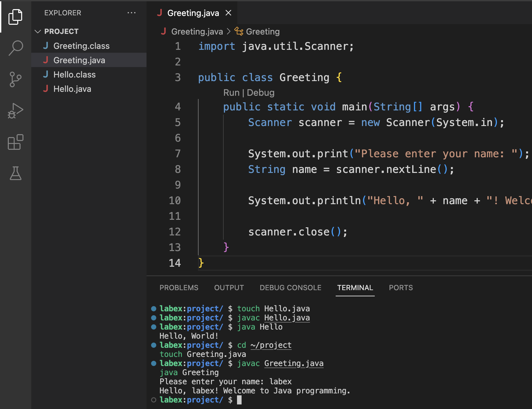Viewport: 532px width, 409px height.
Task: Select Hello.class in the Explorer
Action: [74, 74]
